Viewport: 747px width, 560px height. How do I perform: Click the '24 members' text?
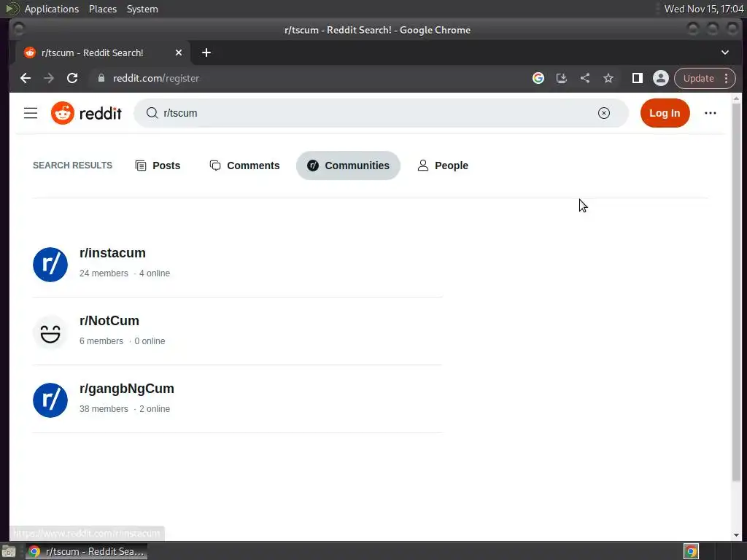[104, 273]
